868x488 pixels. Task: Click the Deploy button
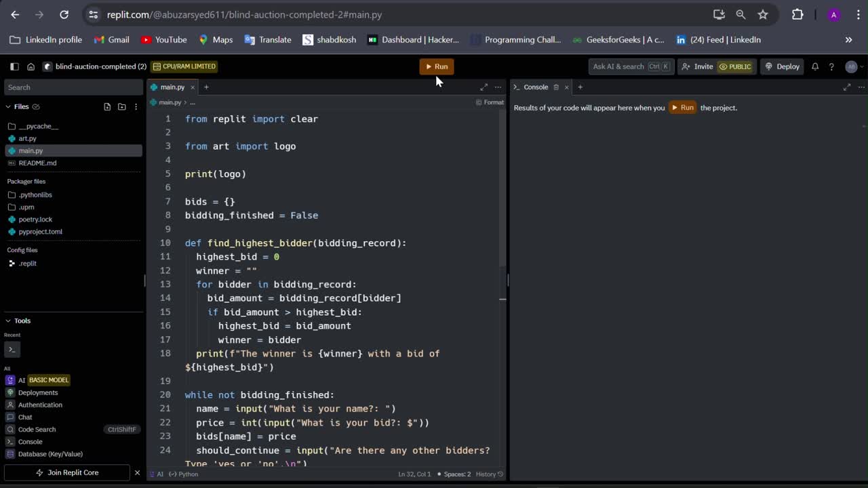[x=782, y=66]
